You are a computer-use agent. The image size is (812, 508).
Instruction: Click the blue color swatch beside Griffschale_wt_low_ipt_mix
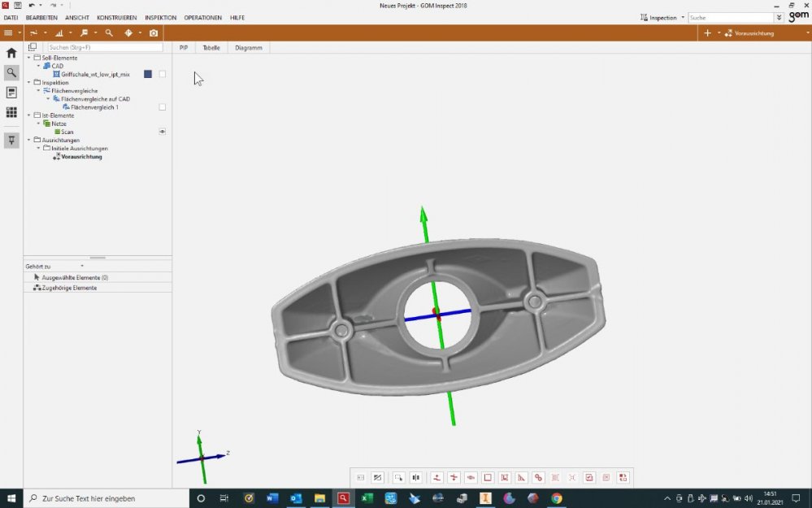[x=148, y=74]
